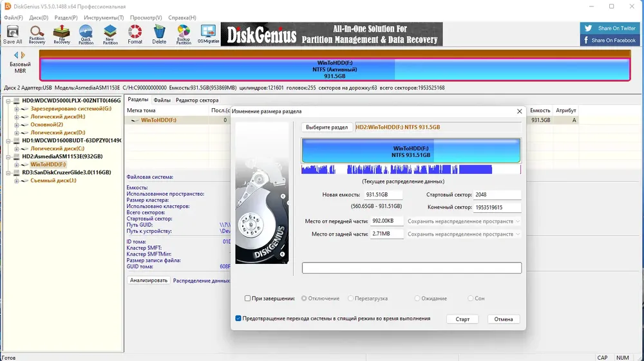Uncheck the sleep-prevention checkbox
The image size is (644, 361).
click(x=238, y=319)
